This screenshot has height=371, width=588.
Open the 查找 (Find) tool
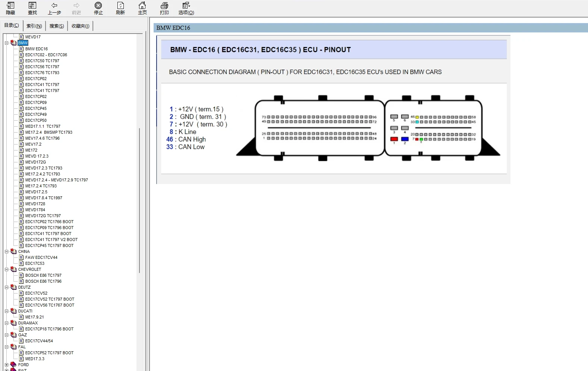click(32, 8)
